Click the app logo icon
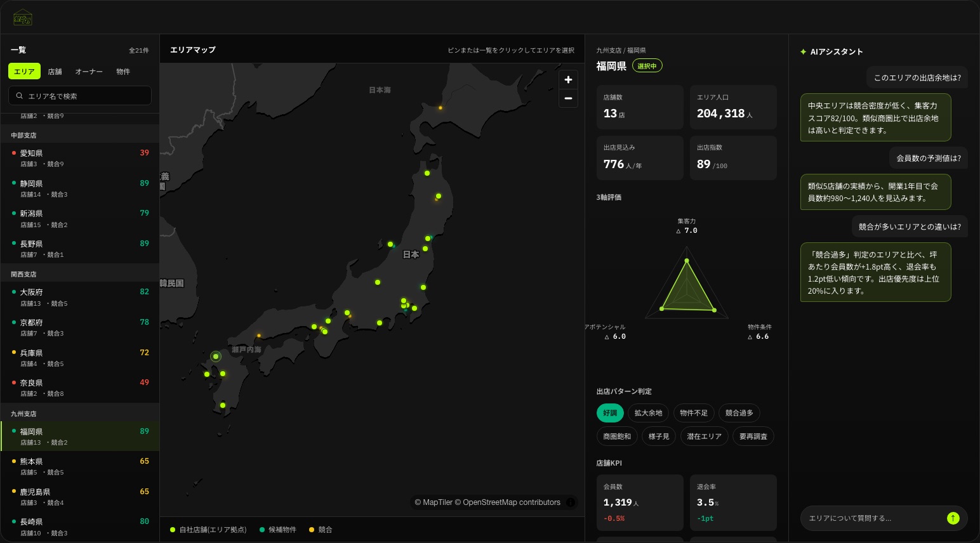This screenshot has width=980, height=543. coord(23,18)
